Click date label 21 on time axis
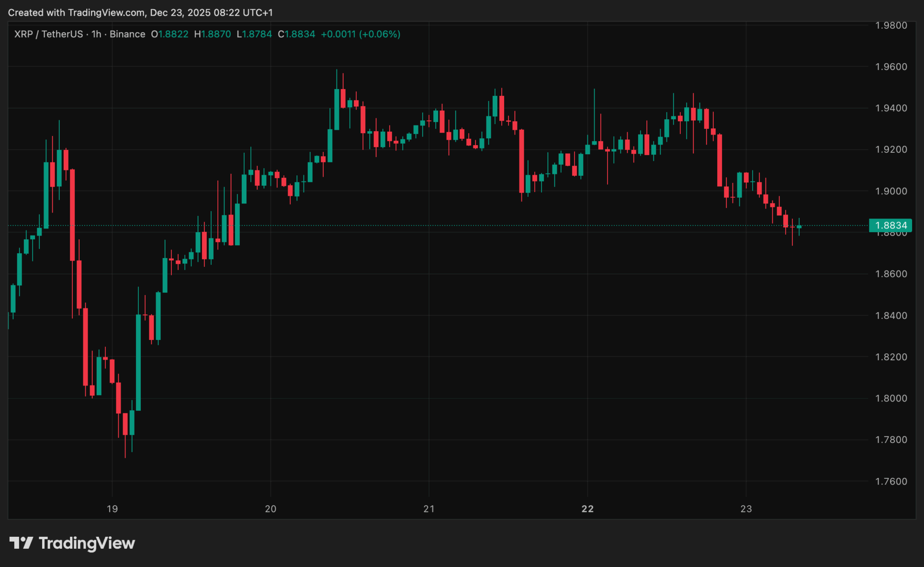Image resolution: width=924 pixels, height=567 pixels. pos(429,509)
